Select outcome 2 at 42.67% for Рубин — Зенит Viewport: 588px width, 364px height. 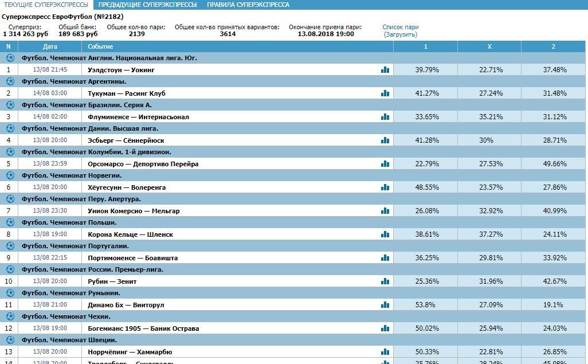(x=554, y=281)
